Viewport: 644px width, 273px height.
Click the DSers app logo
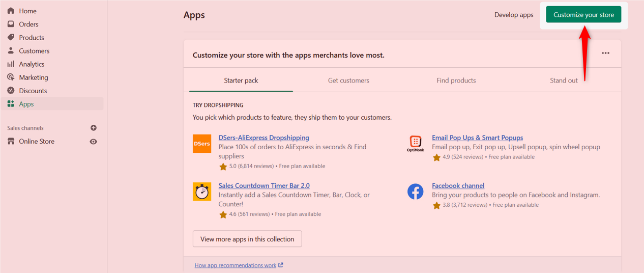[x=202, y=144]
